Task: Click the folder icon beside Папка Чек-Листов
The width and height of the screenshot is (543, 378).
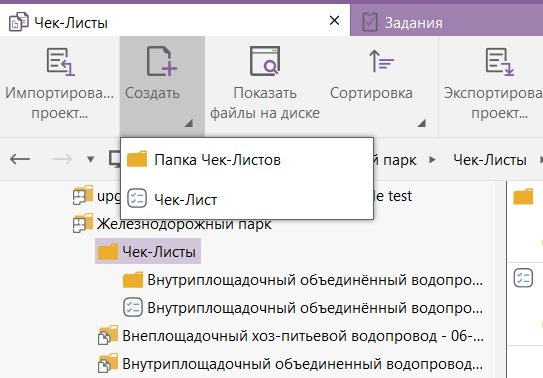Action: 137,159
